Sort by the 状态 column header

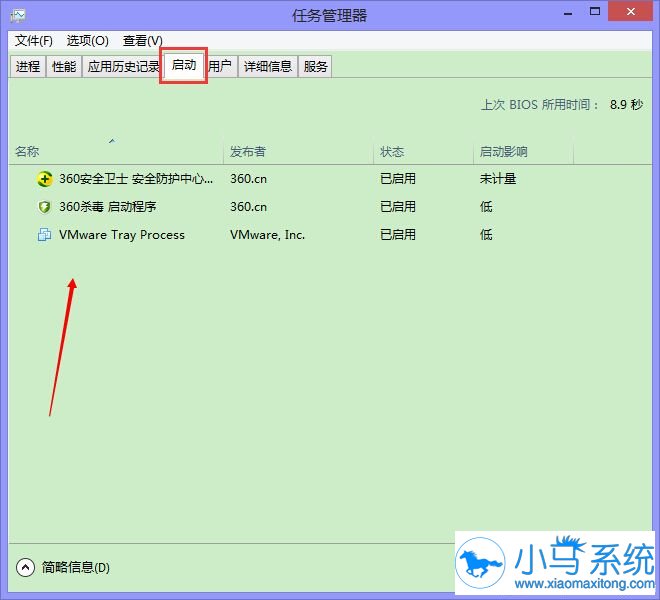click(423, 152)
